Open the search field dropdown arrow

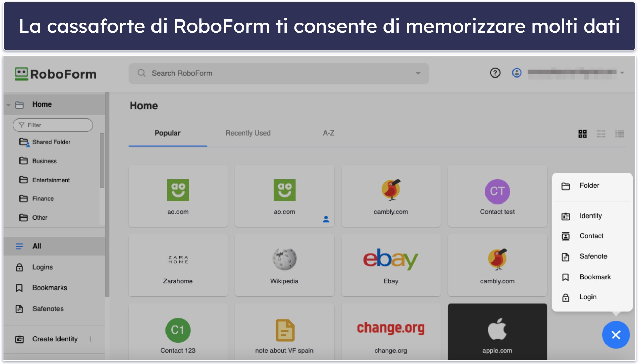pos(418,73)
